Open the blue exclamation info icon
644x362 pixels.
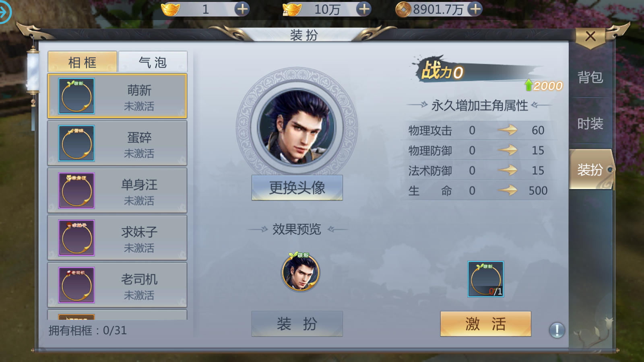coord(557,330)
